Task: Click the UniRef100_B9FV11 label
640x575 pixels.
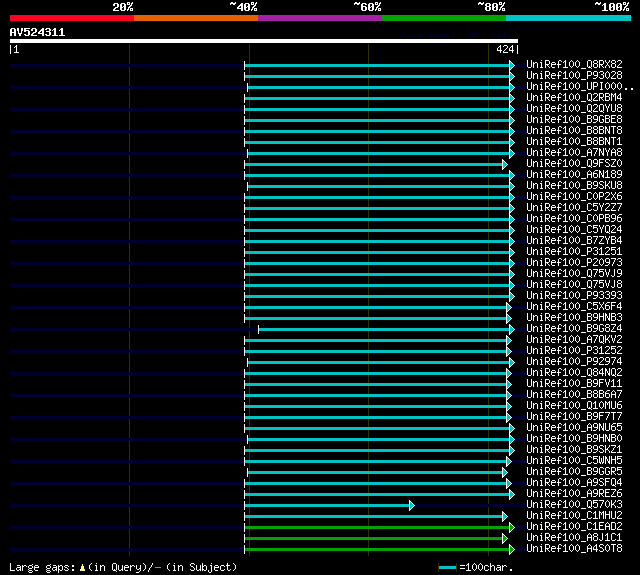Action: tap(574, 384)
